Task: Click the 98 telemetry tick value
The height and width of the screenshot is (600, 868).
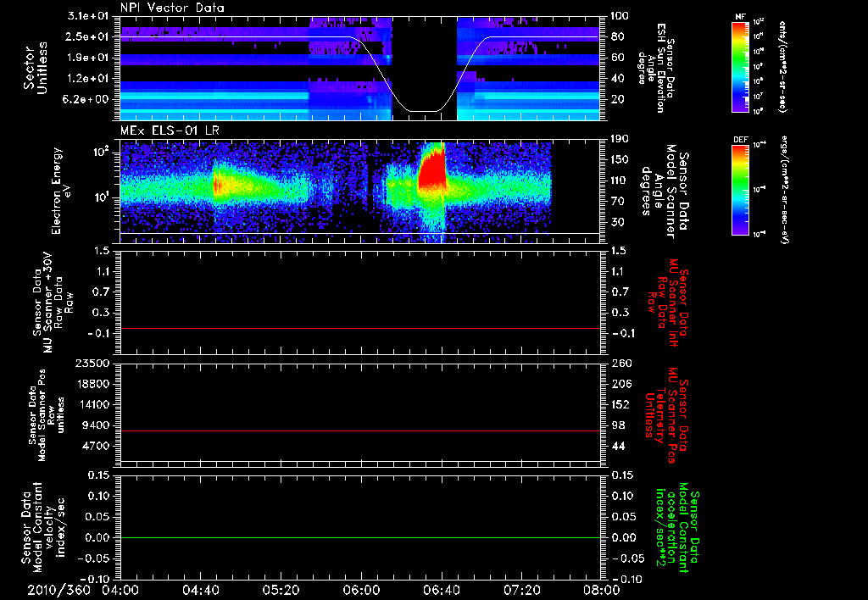Action: click(x=617, y=425)
